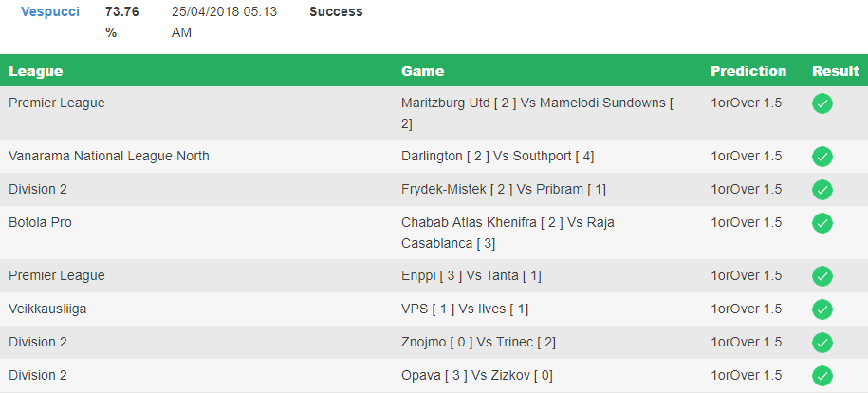Select the Vanarama National League North row
Screen dimensions: 868x393
tap(434, 157)
